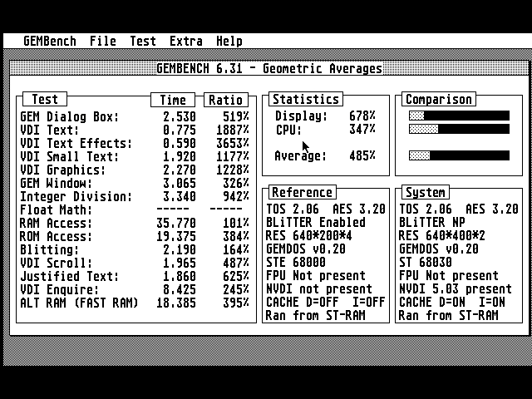Select the RAM Access test row
This screenshot has width=532, height=399.
[135, 223]
